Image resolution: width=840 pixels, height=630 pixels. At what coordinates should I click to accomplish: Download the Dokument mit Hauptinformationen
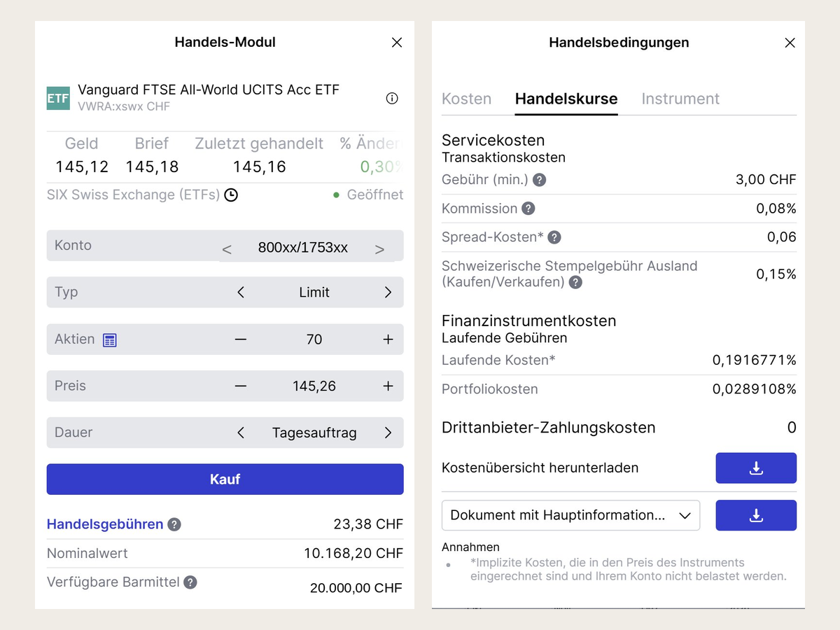point(756,515)
